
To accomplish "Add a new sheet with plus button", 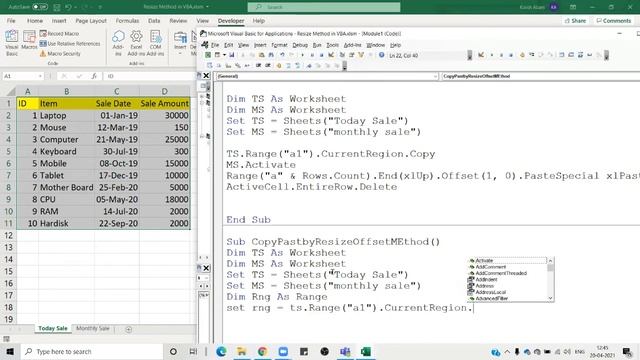I will [129, 329].
